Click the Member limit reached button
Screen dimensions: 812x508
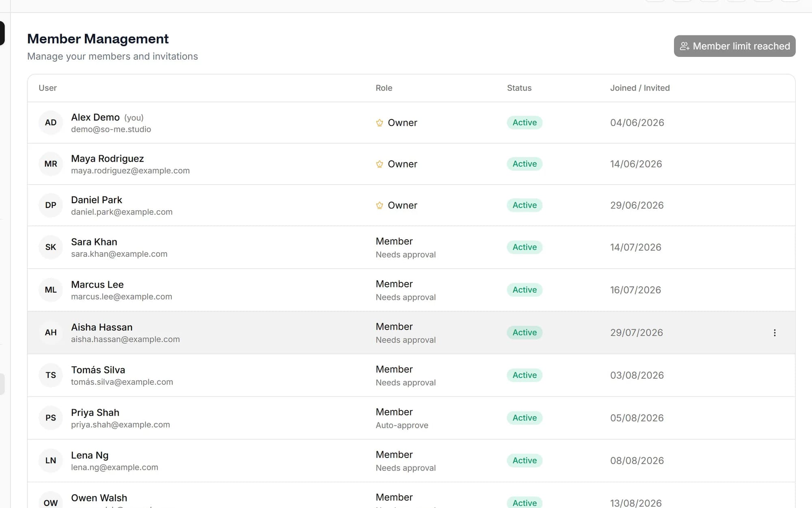click(x=734, y=46)
